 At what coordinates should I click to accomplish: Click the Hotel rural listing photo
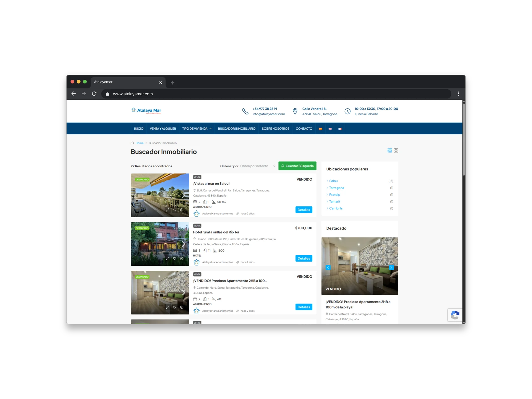pyautogui.click(x=160, y=244)
